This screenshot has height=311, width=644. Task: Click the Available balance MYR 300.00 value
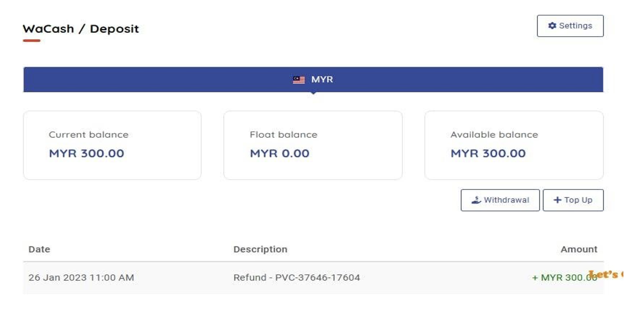[x=488, y=154]
